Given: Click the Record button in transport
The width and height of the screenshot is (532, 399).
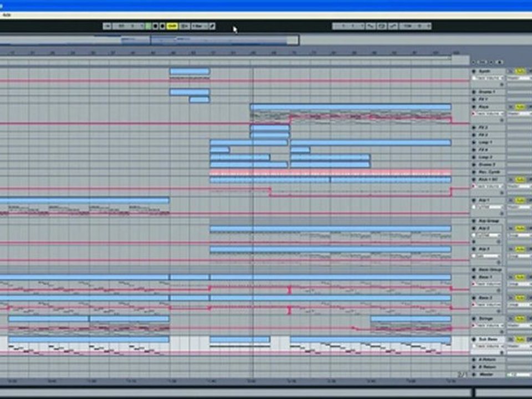Looking at the screenshot, I should click(162, 26).
